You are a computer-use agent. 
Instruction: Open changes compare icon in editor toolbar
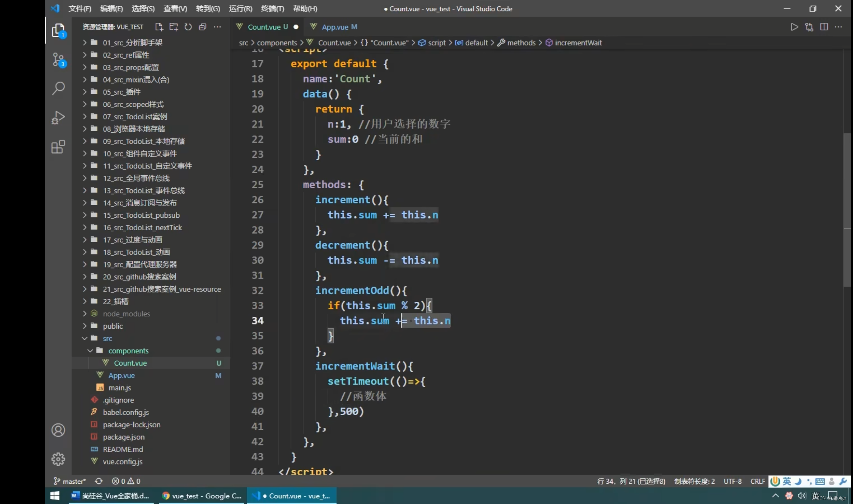click(x=809, y=27)
